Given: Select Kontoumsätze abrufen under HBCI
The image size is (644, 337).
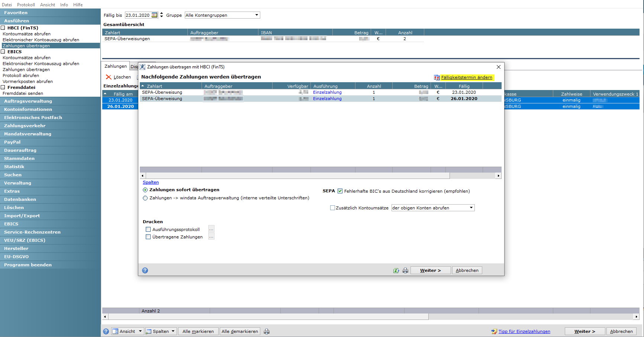Looking at the screenshot, I should pos(26,34).
